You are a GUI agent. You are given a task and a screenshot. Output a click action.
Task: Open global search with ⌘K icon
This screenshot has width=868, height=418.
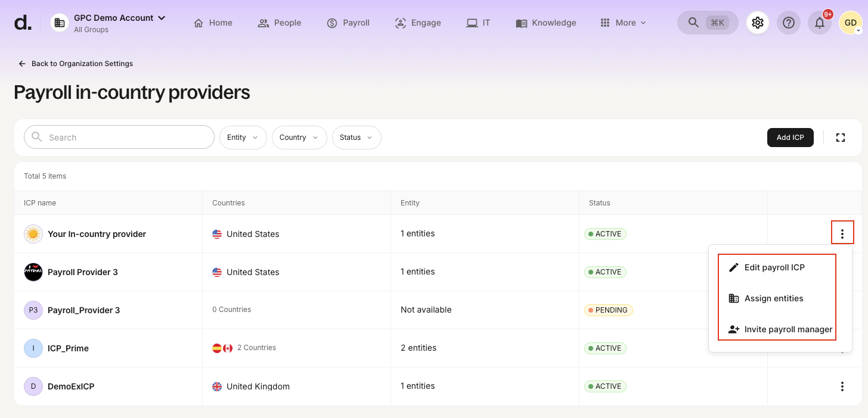[x=707, y=23]
